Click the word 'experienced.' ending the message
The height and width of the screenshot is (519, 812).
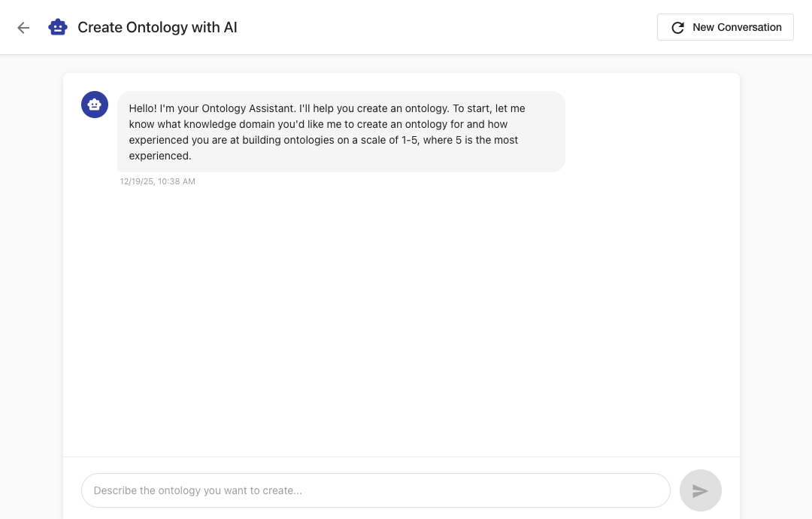tap(160, 156)
